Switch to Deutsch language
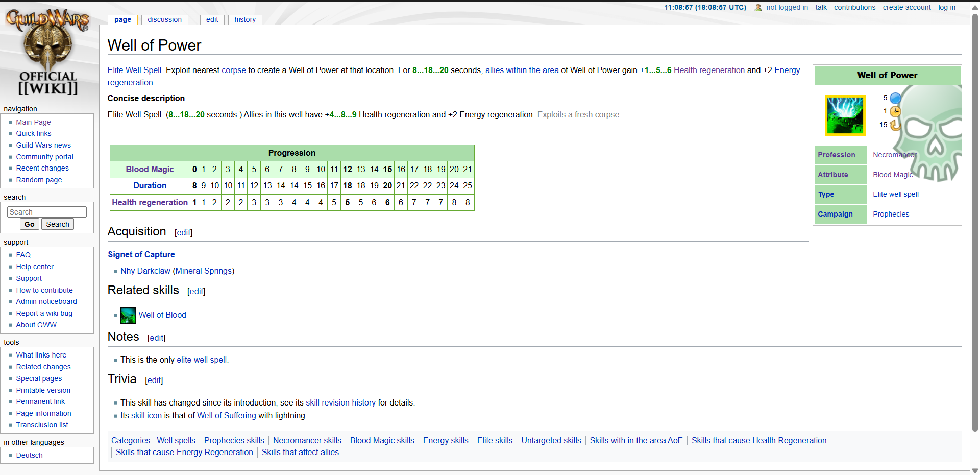Viewport: 980px width, 476px height. click(29, 455)
